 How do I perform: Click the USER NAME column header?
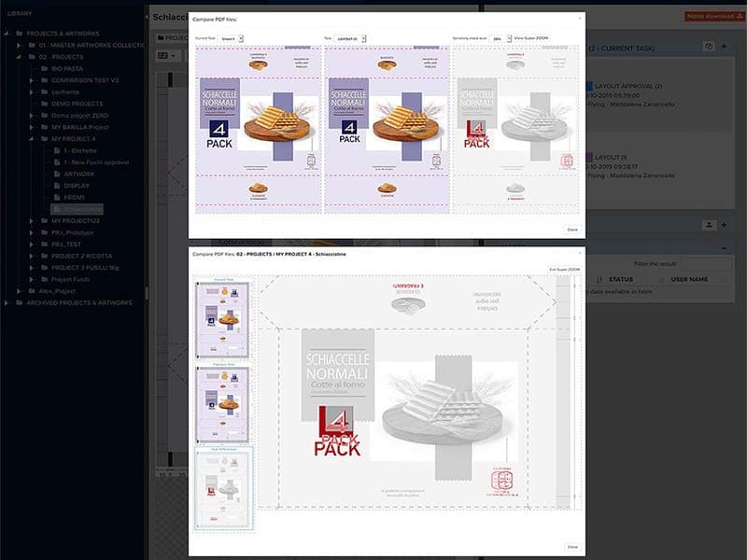(689, 279)
